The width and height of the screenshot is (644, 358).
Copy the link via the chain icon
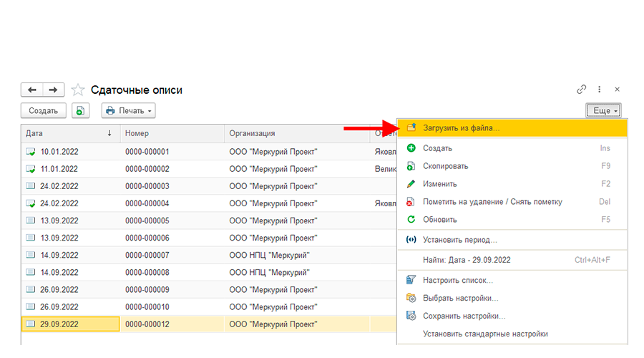[x=581, y=89]
